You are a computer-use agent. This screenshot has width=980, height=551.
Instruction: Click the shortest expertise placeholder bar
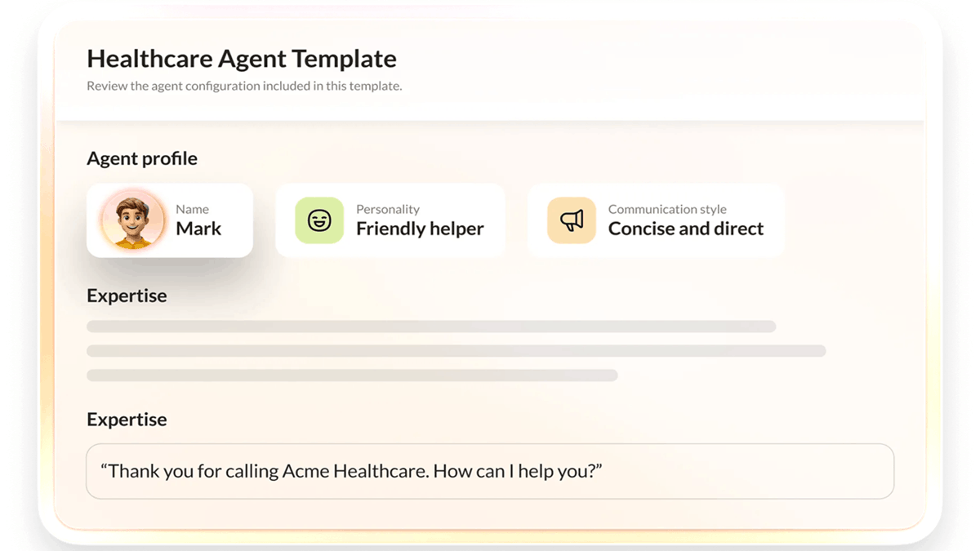click(351, 375)
